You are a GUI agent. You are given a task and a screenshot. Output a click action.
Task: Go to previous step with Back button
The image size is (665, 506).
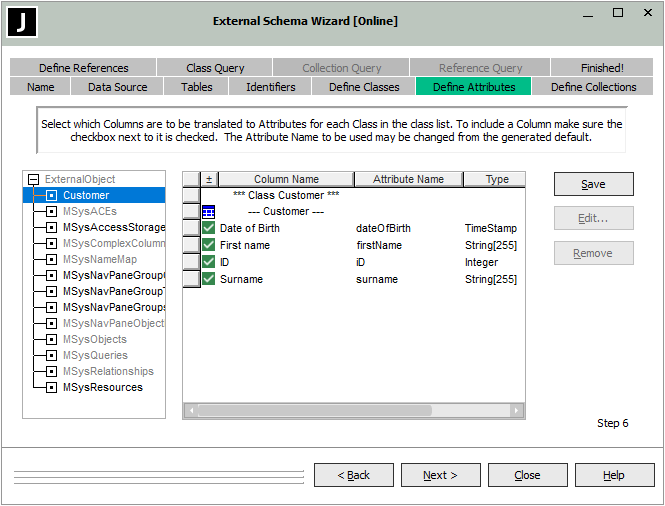coord(354,475)
